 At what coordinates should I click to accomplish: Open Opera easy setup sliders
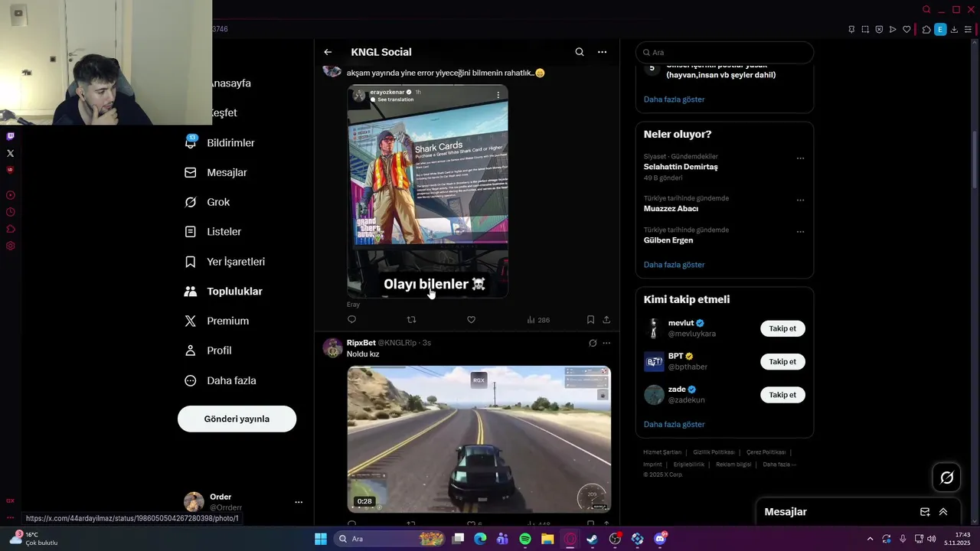click(968, 29)
